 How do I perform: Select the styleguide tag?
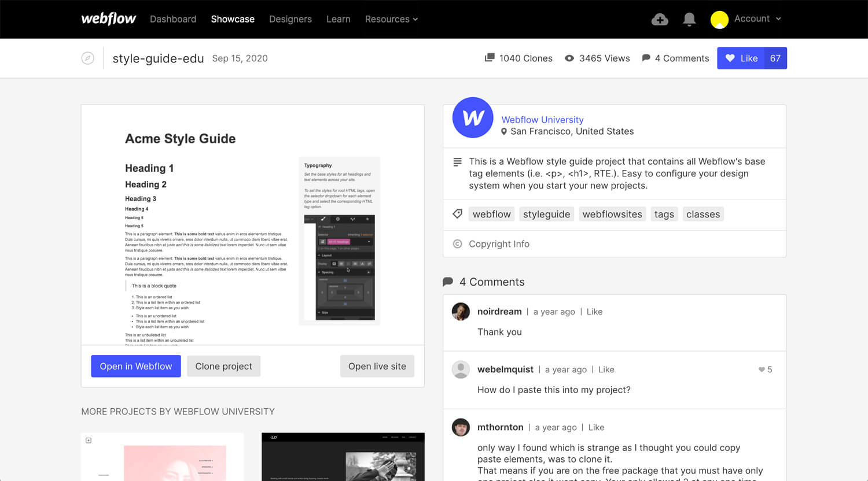(547, 214)
